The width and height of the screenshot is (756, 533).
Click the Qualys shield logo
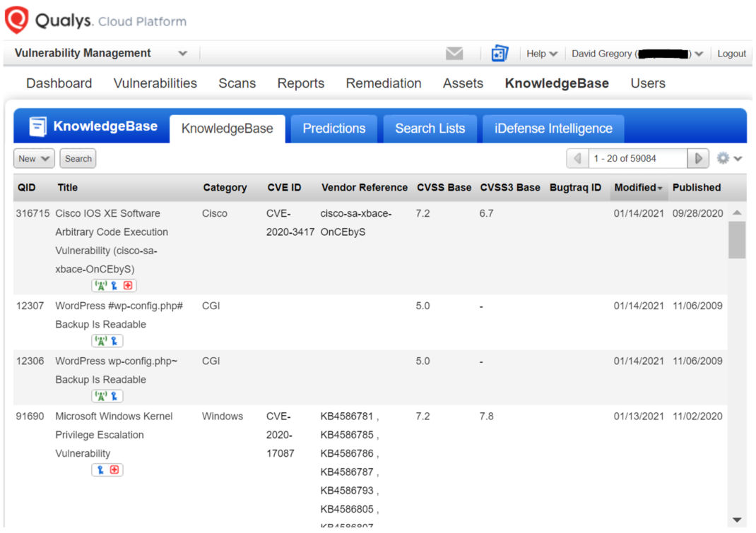click(x=16, y=20)
